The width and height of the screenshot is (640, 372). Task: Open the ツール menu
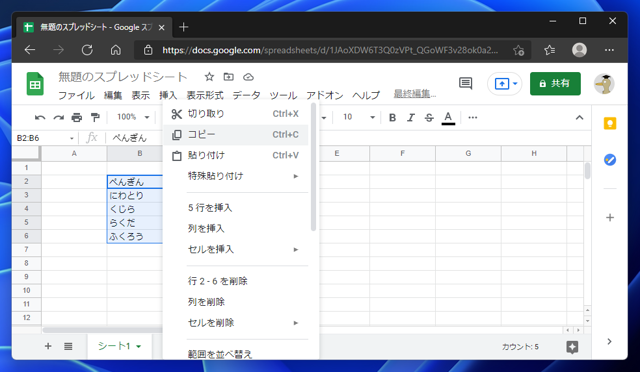click(283, 95)
